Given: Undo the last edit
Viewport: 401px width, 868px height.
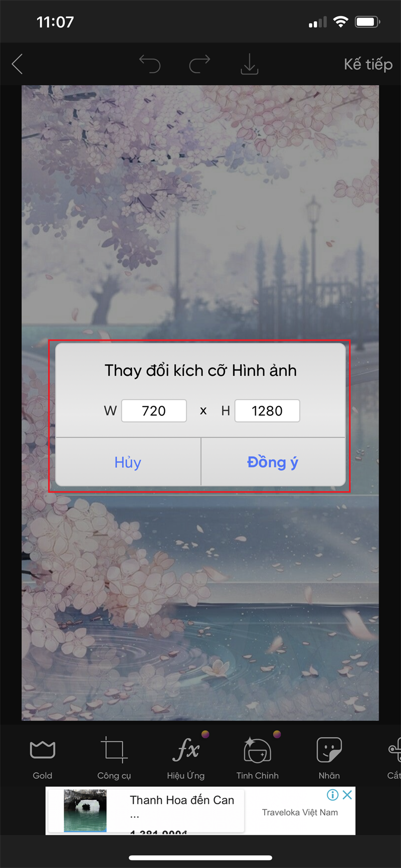Looking at the screenshot, I should (x=149, y=64).
